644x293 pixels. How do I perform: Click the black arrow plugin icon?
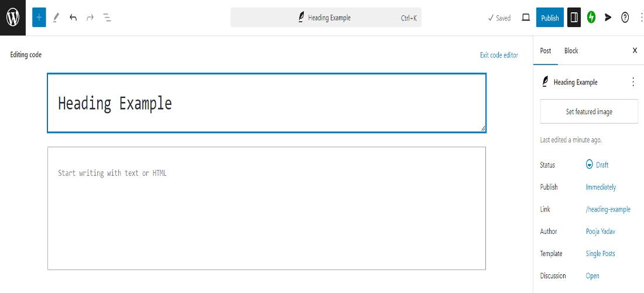coord(608,18)
